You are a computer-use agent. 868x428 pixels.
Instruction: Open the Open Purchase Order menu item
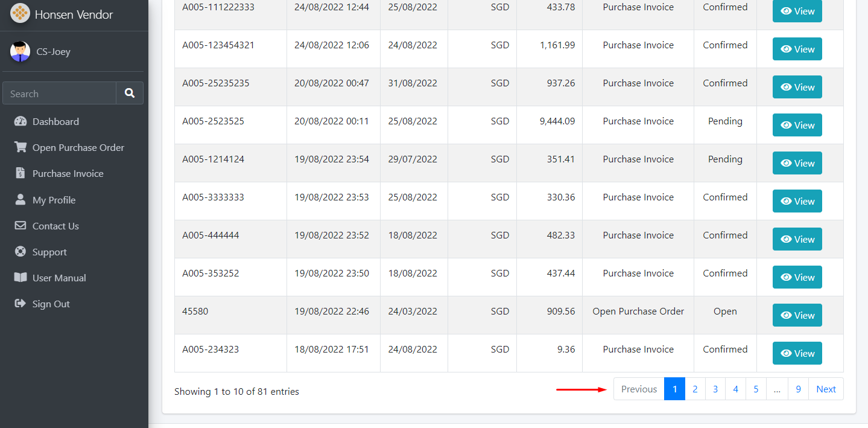78,147
